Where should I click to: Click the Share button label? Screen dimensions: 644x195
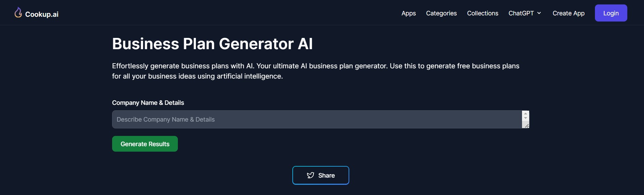click(326, 176)
